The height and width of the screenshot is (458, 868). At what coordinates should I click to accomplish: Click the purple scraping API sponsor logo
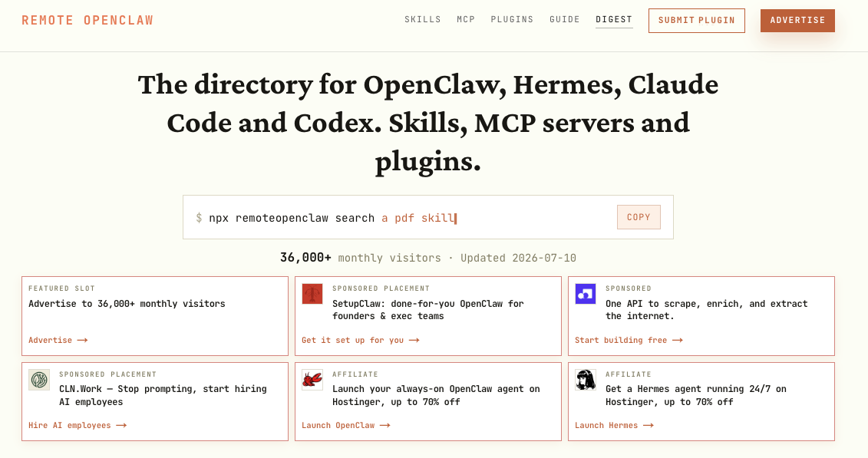(x=585, y=294)
